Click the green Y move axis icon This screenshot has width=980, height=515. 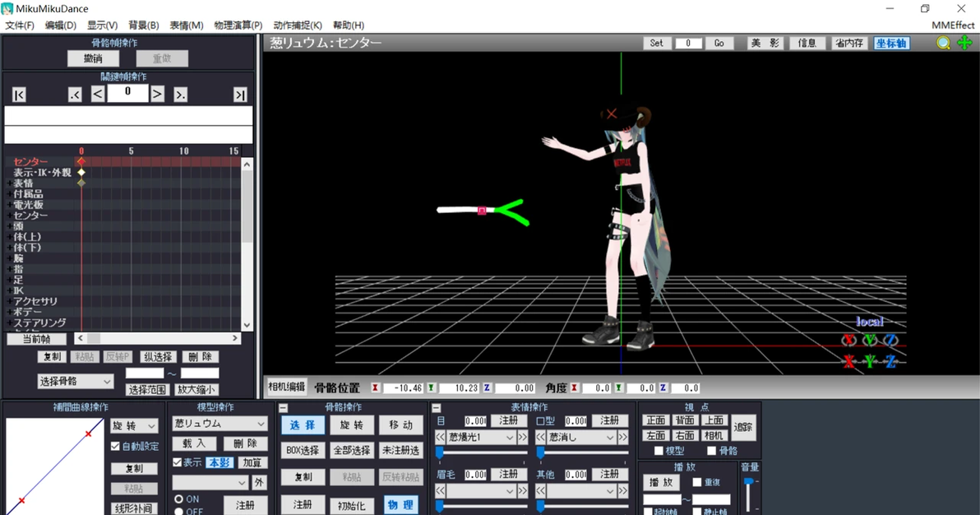coord(869,361)
